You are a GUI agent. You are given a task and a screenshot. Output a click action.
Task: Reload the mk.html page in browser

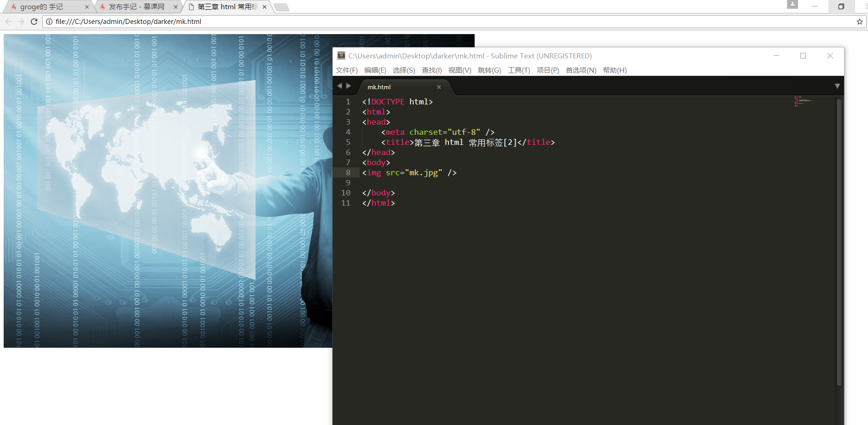34,22
